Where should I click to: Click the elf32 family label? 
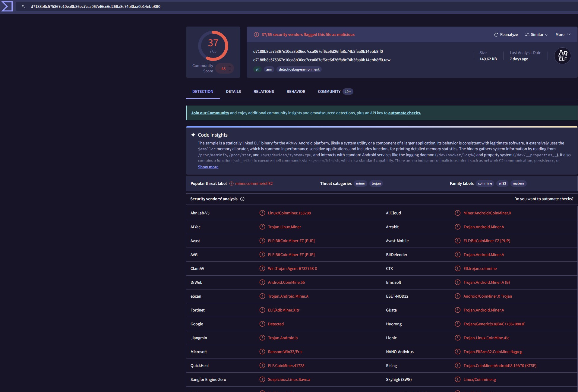(502, 183)
